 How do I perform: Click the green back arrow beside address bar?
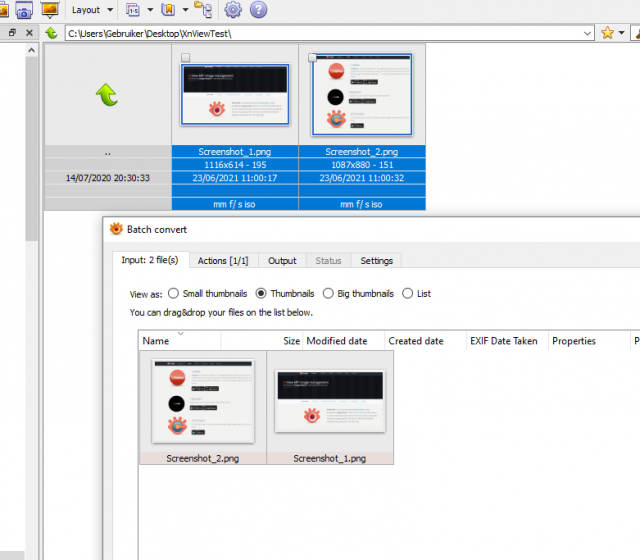[x=51, y=33]
